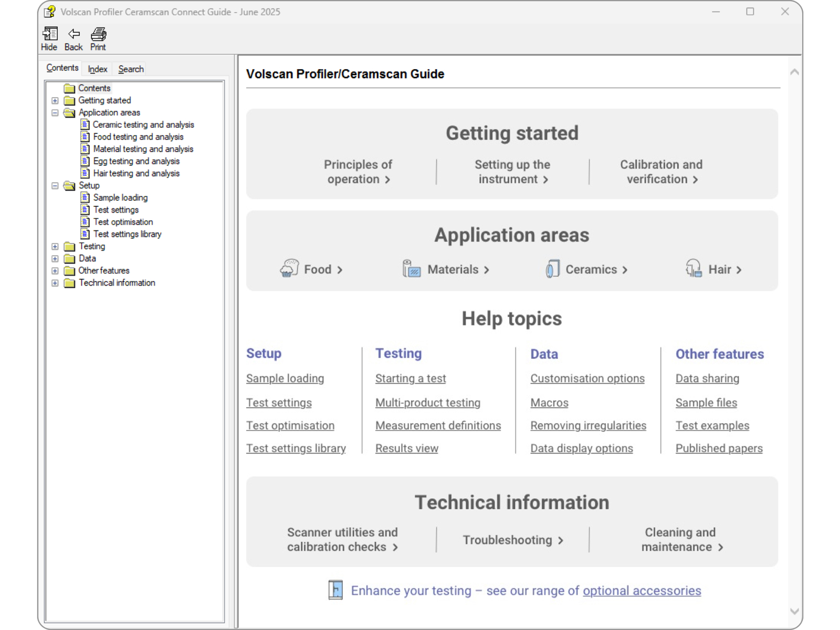Expand the Other features tree node
The height and width of the screenshot is (630, 840).
click(55, 270)
